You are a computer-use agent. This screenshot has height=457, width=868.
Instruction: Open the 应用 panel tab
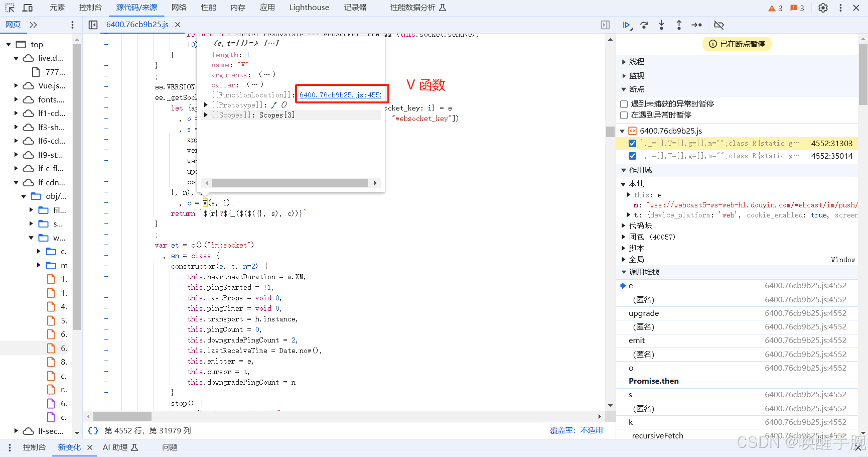tap(267, 8)
